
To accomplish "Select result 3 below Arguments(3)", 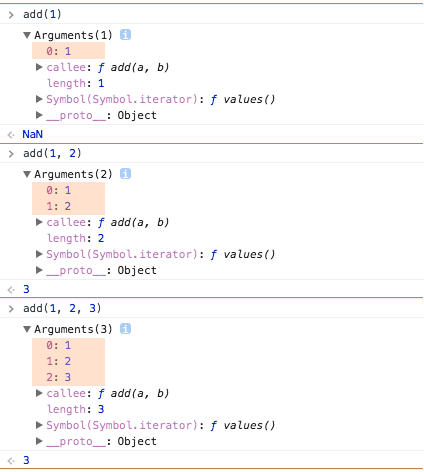I will (x=26, y=460).
